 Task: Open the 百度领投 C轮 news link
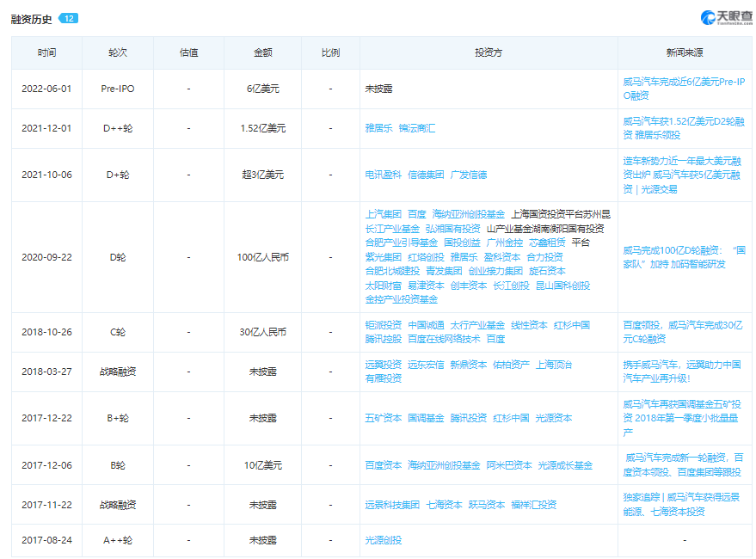coord(684,332)
